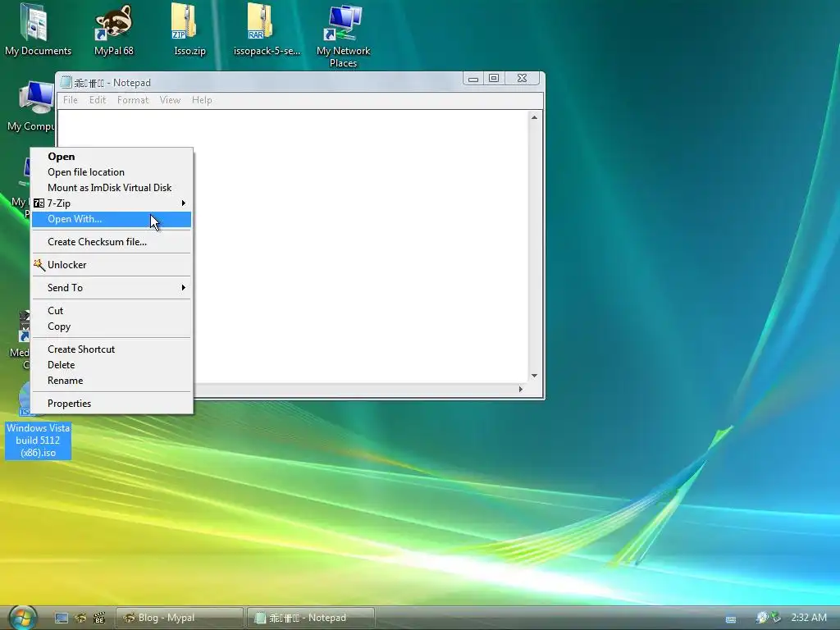Click Notepad's scroll up arrow

coord(534,117)
